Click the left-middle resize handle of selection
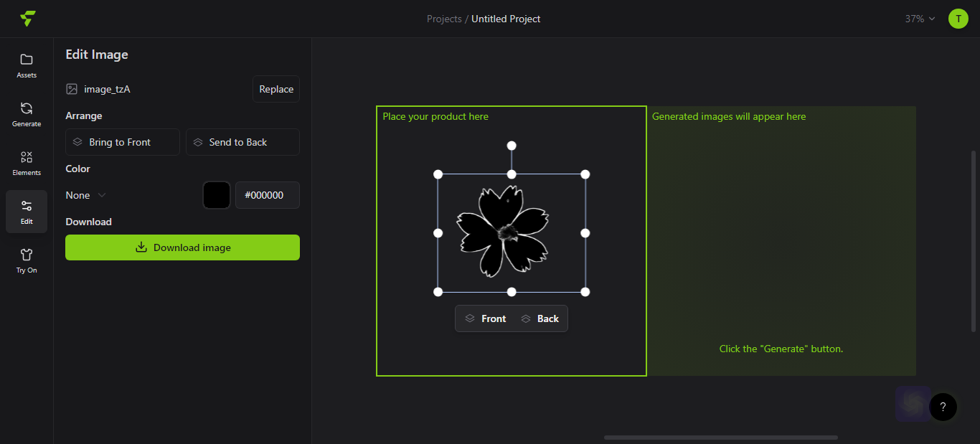The image size is (980, 444). coord(438,233)
